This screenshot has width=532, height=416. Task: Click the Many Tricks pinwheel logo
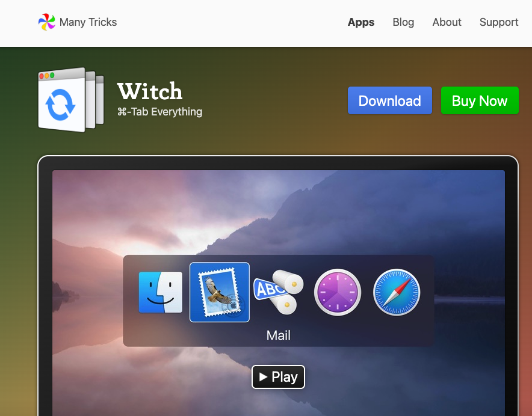tap(46, 22)
